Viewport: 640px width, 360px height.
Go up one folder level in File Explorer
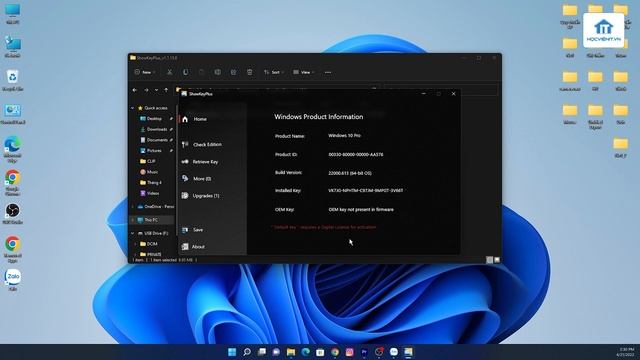[x=166, y=90]
